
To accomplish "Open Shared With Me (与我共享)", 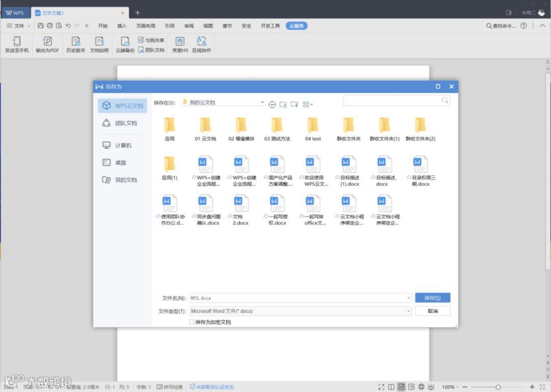I will pyautogui.click(x=151, y=40).
